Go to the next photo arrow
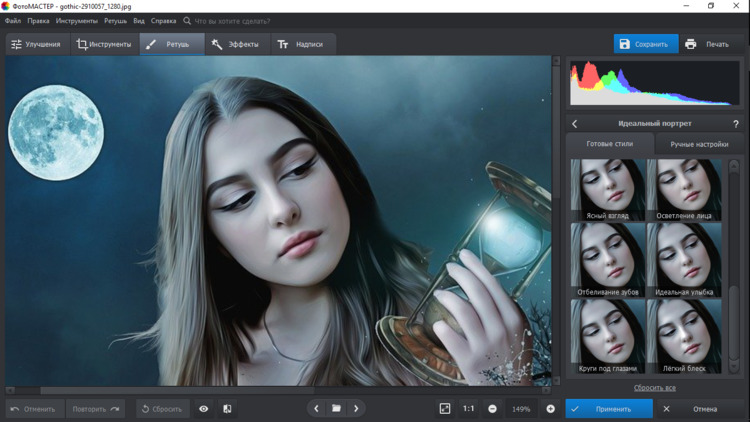 coord(356,409)
